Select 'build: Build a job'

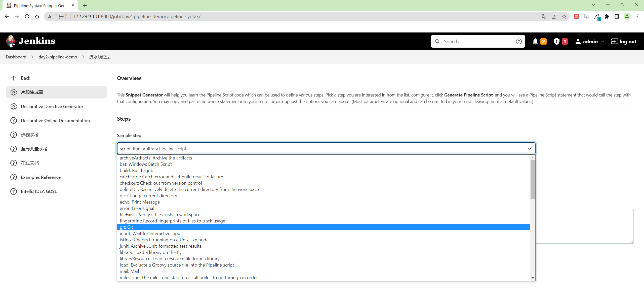pos(324,171)
